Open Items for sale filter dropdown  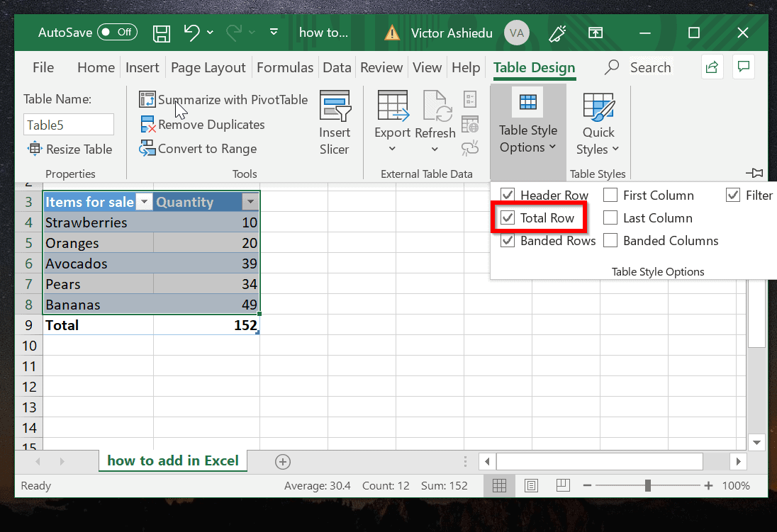(x=144, y=202)
